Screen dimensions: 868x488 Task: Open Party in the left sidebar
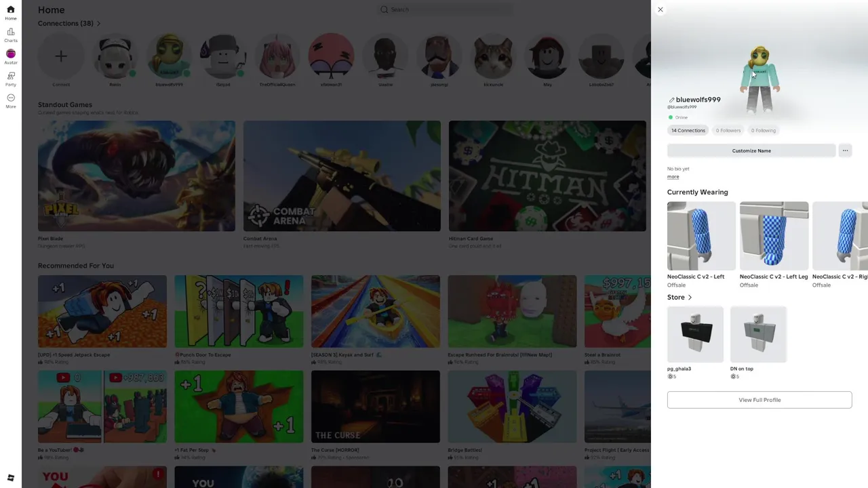coord(11,79)
